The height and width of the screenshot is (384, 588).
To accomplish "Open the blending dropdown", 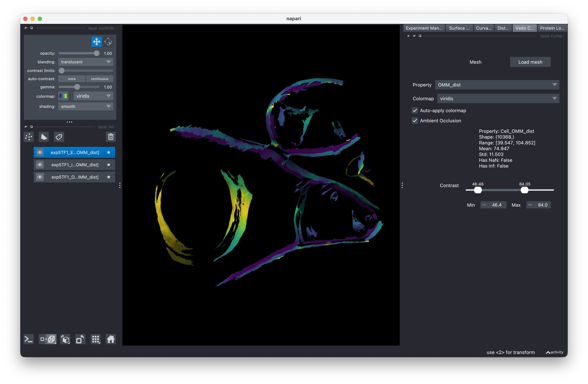I will click(86, 62).
